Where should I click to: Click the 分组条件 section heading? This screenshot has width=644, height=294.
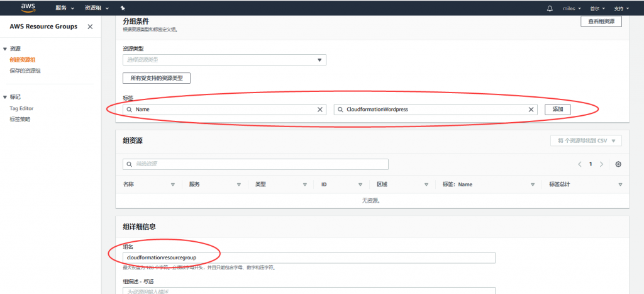coord(136,21)
